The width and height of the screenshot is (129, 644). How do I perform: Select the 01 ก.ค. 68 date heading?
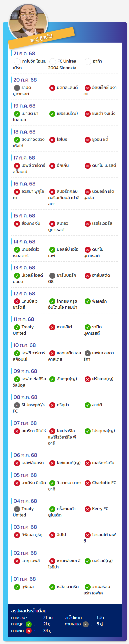pyautogui.click(x=24, y=579)
